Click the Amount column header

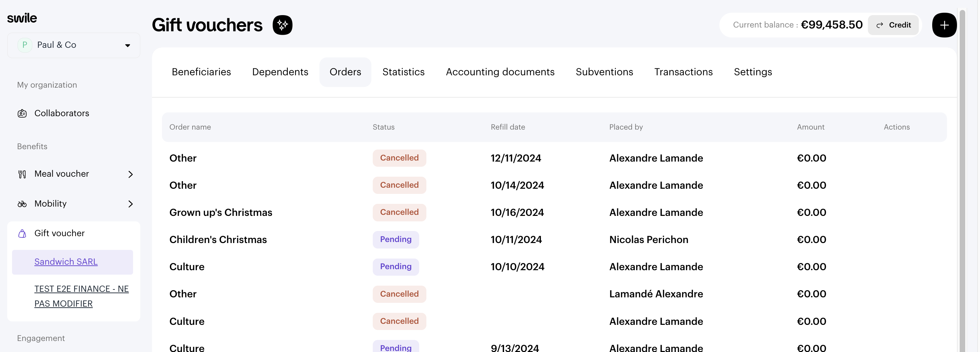pyautogui.click(x=810, y=127)
